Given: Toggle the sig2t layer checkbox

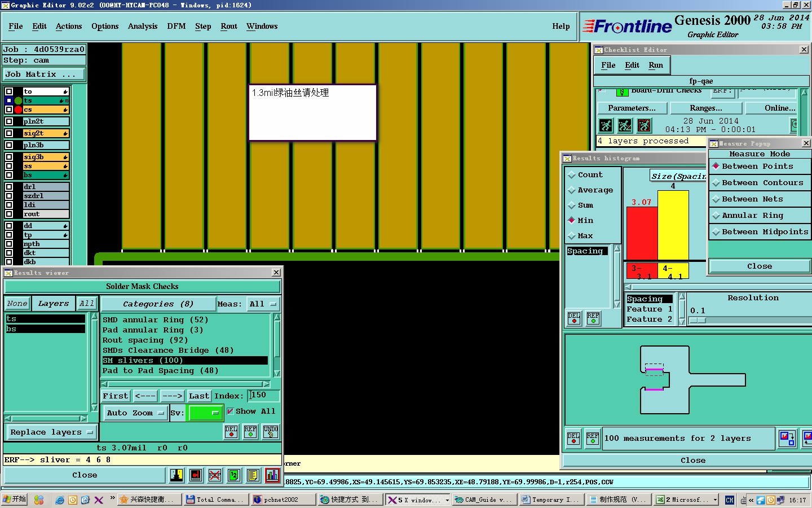Looking at the screenshot, I should (x=9, y=133).
